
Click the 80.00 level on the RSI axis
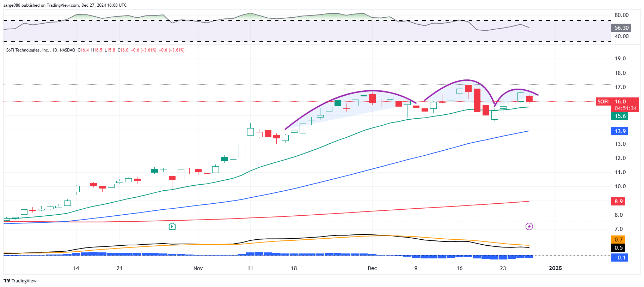pos(621,15)
